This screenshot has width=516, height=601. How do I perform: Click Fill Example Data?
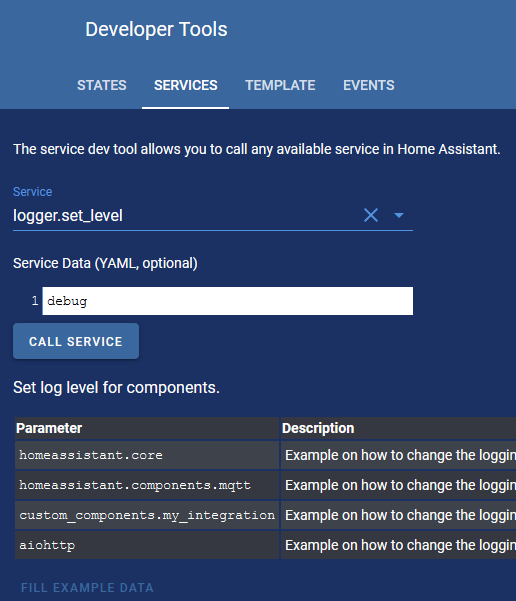coord(87,588)
